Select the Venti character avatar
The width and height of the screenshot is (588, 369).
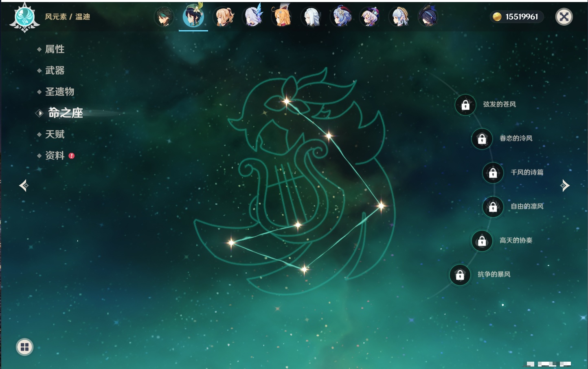193,16
